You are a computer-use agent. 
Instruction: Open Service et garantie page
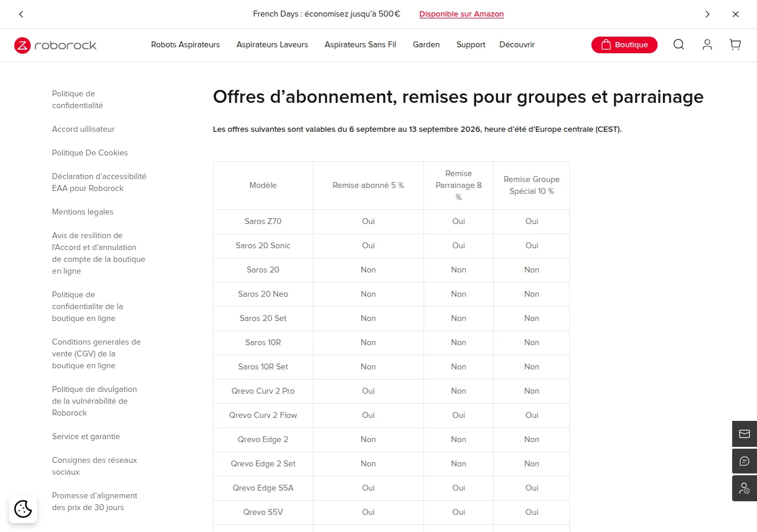(x=86, y=436)
